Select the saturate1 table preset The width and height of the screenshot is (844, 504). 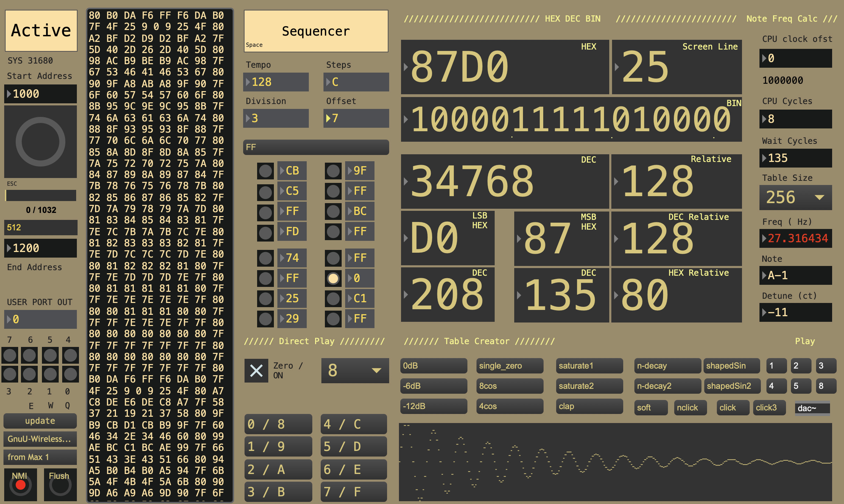click(x=589, y=365)
